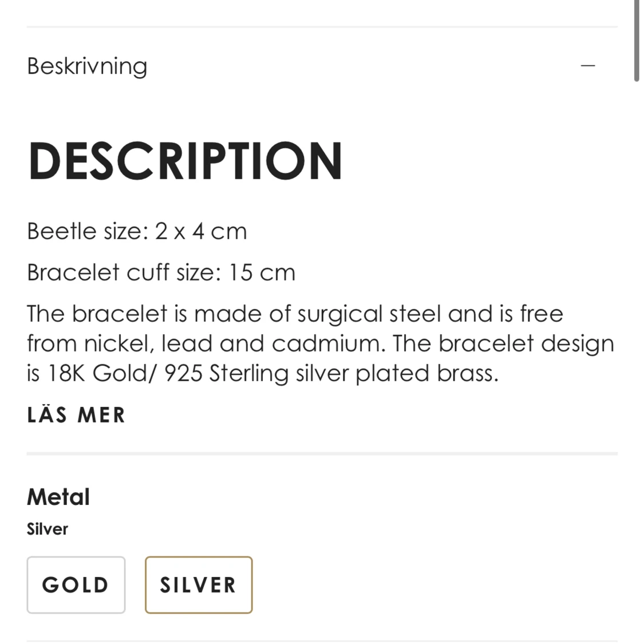
Task: Click the Bracelet cuff size line
Action: (161, 272)
